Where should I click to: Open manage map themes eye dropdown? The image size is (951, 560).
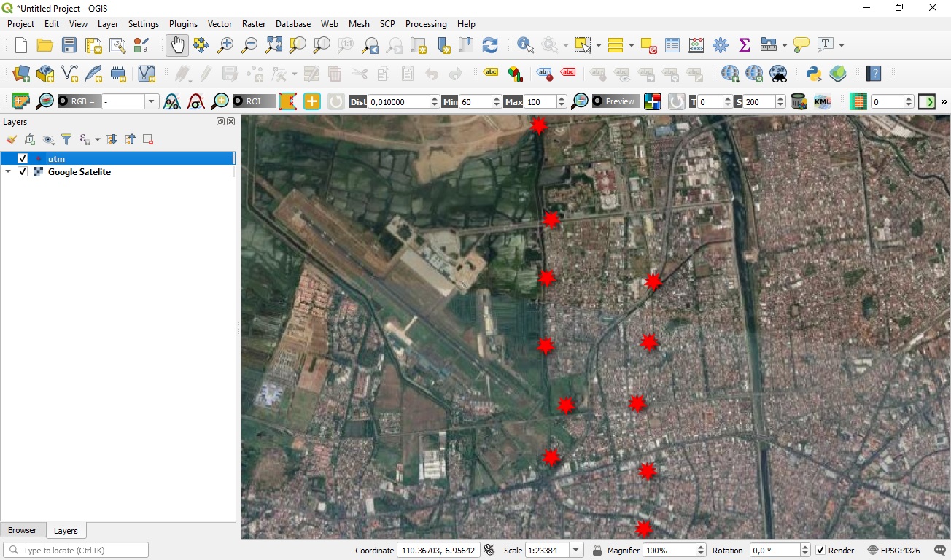tap(49, 139)
